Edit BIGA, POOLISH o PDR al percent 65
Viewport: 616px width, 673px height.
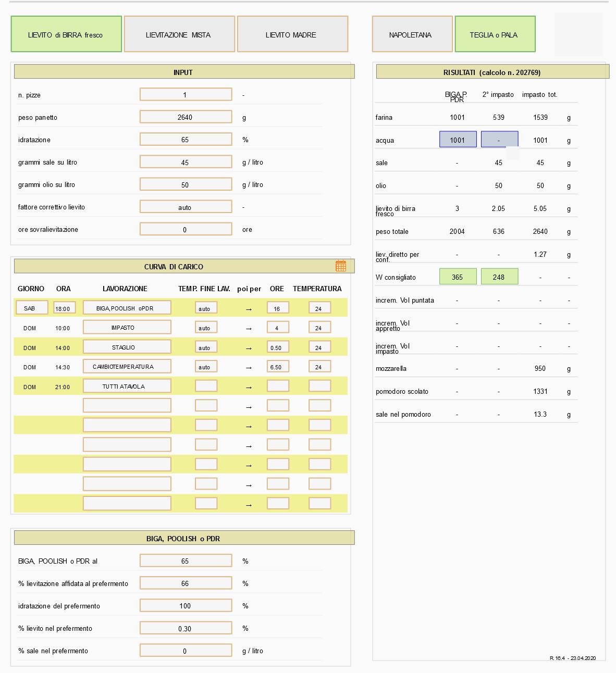click(186, 560)
